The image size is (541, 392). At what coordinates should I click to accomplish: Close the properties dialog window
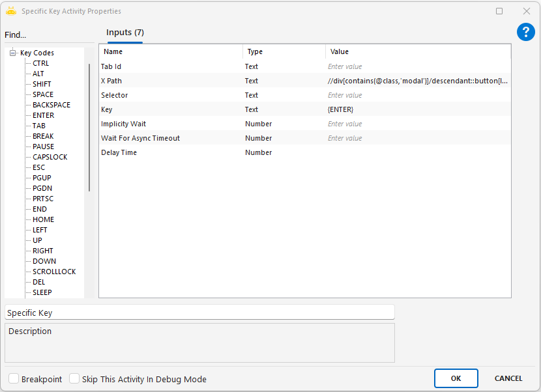click(526, 11)
